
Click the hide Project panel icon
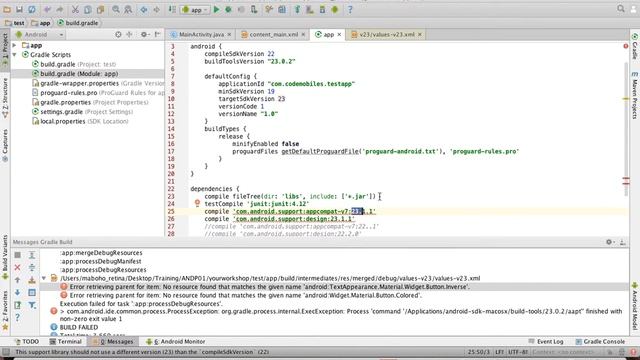(158, 35)
